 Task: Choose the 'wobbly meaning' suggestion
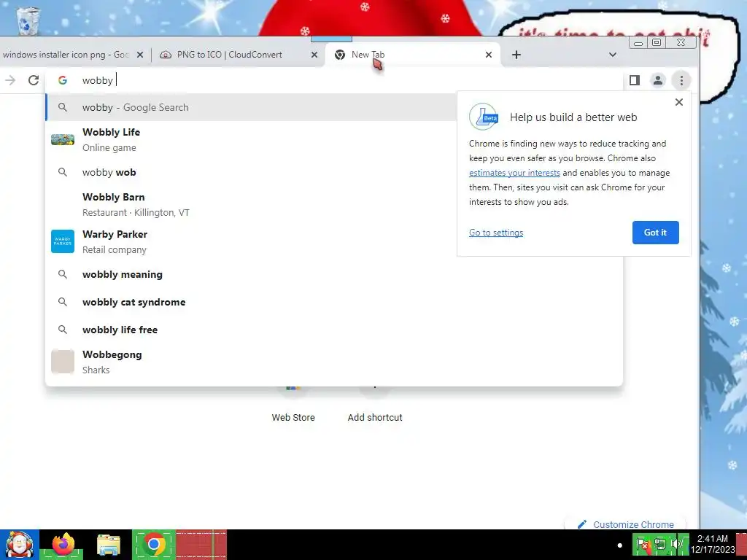pyautogui.click(x=333, y=274)
